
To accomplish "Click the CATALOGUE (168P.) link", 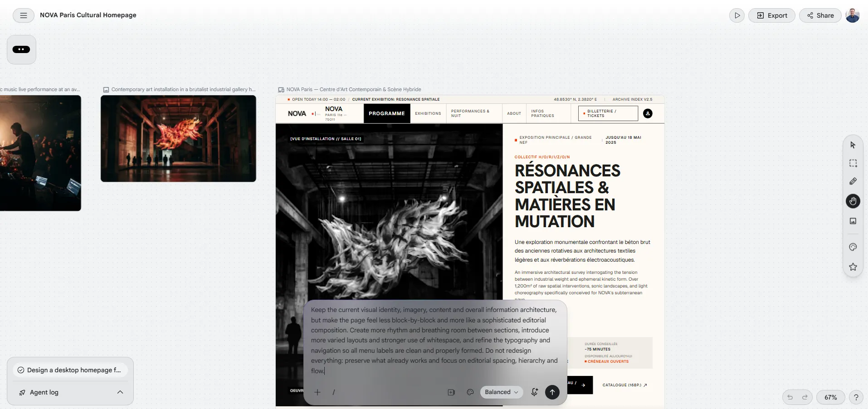I will (x=625, y=385).
